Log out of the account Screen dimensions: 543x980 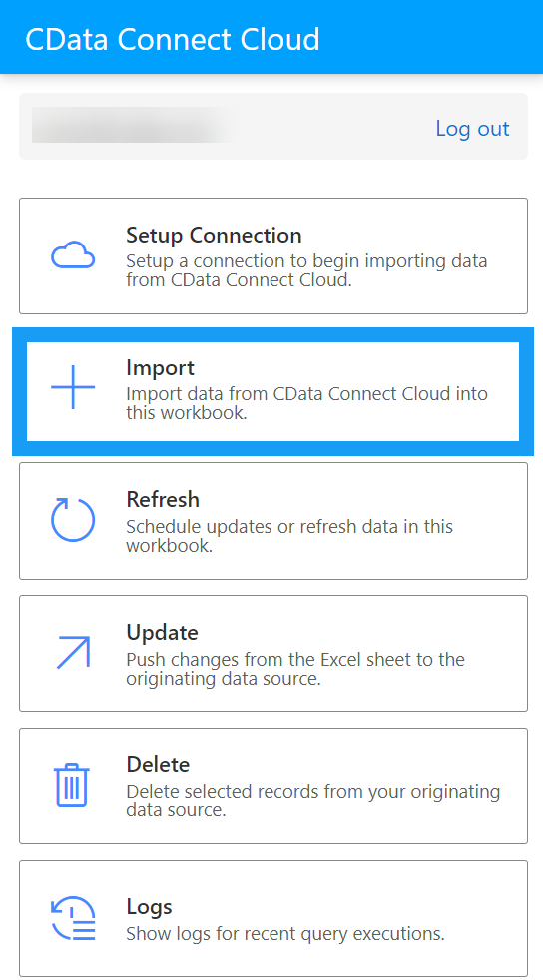(x=472, y=128)
